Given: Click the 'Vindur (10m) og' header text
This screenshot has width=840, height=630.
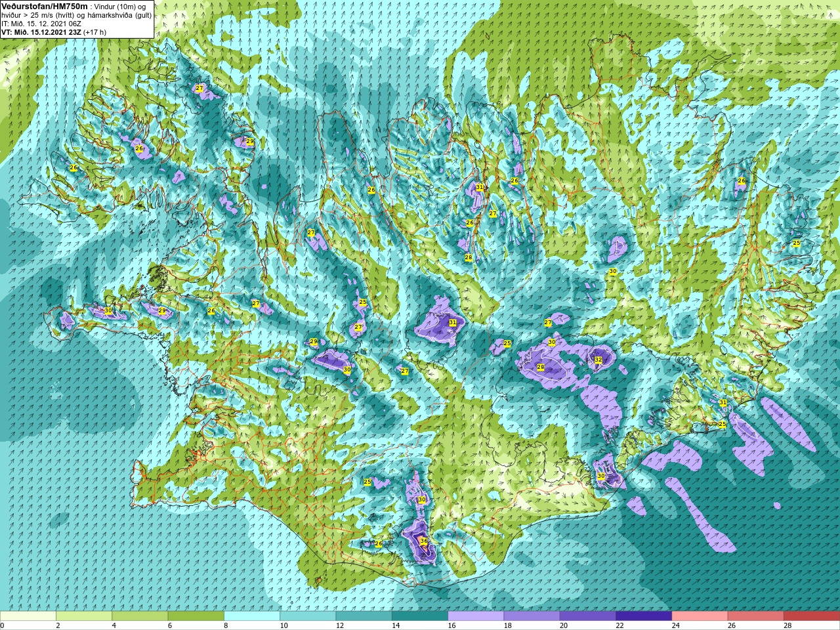Looking at the screenshot, I should tap(120, 6).
